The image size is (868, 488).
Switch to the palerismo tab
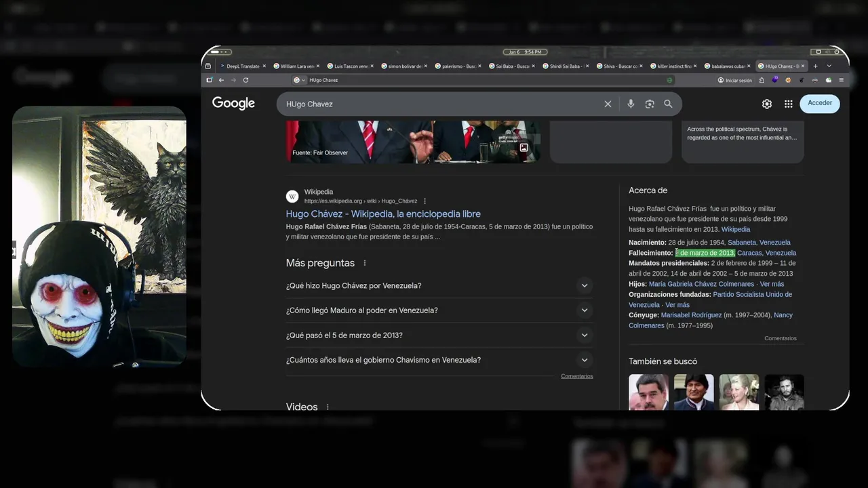click(458, 66)
